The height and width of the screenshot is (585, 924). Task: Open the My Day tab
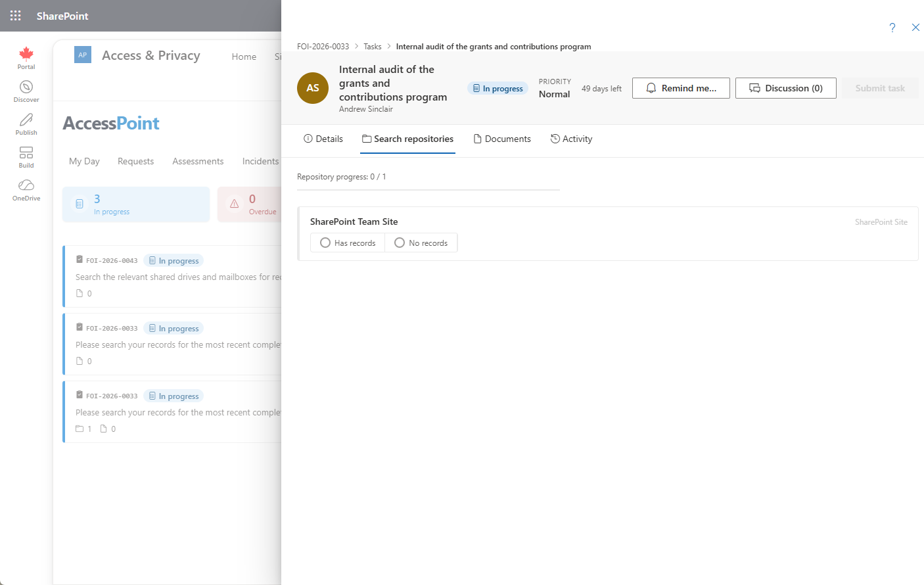coord(84,162)
